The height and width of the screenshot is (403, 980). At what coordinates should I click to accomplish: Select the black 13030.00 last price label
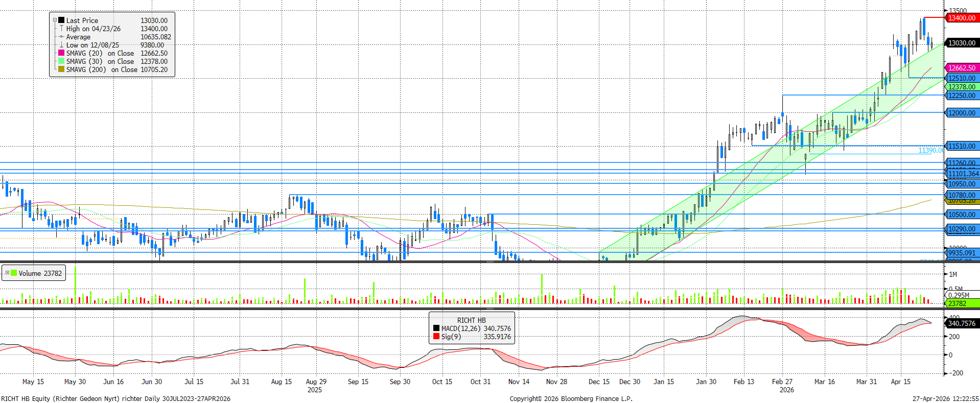(962, 43)
